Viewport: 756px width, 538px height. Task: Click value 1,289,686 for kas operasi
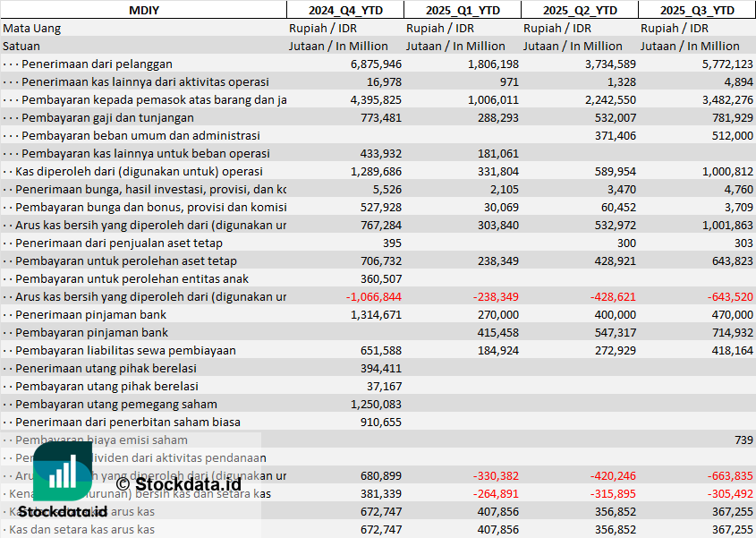point(376,171)
